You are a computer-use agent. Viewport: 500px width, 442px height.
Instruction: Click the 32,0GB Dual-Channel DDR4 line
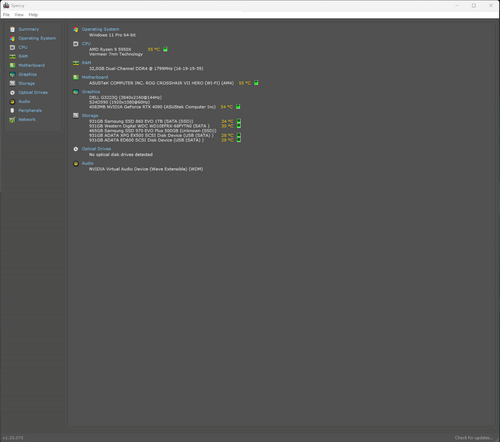coord(146,69)
